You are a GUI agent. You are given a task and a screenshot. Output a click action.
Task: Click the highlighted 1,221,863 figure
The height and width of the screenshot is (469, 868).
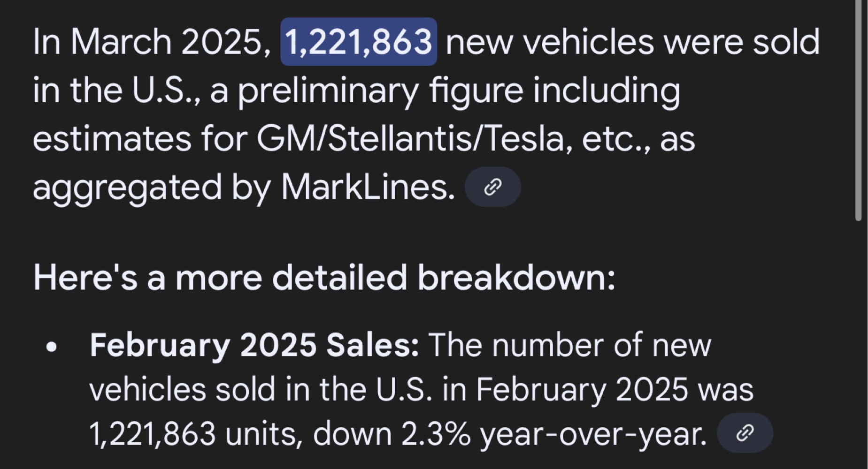(x=359, y=42)
